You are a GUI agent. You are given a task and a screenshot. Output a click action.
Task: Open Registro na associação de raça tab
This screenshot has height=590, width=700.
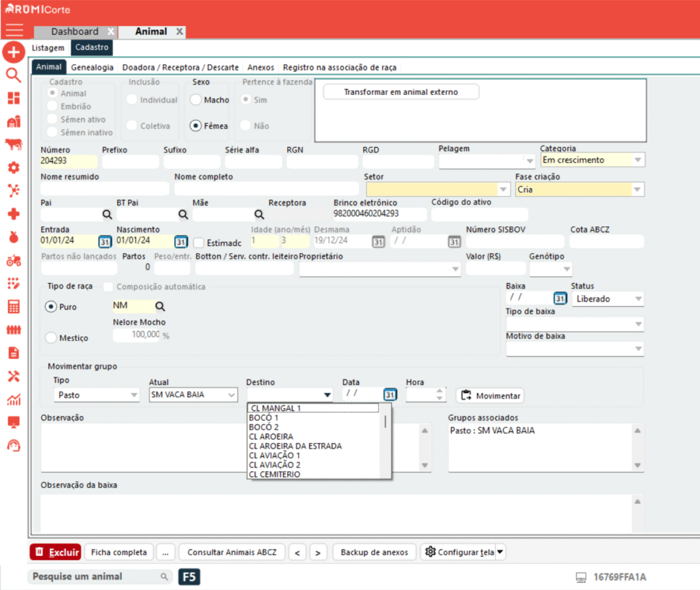tap(340, 68)
